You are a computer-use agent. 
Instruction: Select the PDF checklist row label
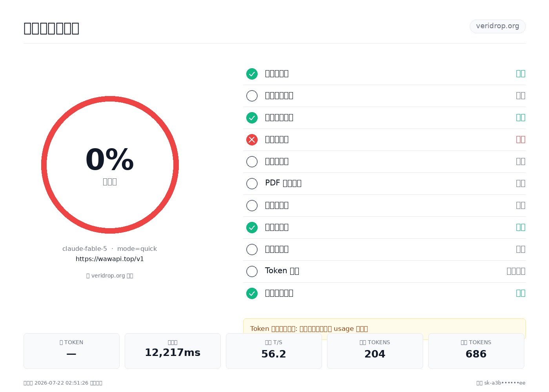[x=283, y=183]
